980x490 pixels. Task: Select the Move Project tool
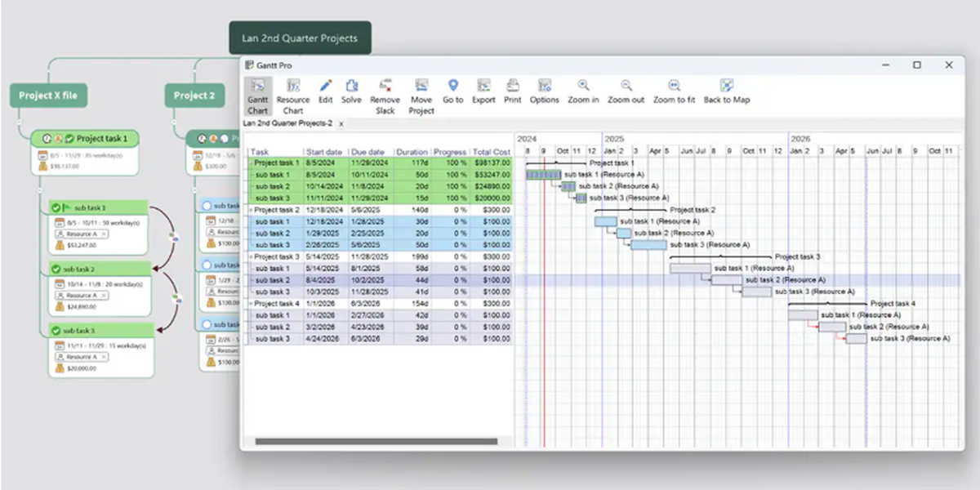click(x=421, y=86)
